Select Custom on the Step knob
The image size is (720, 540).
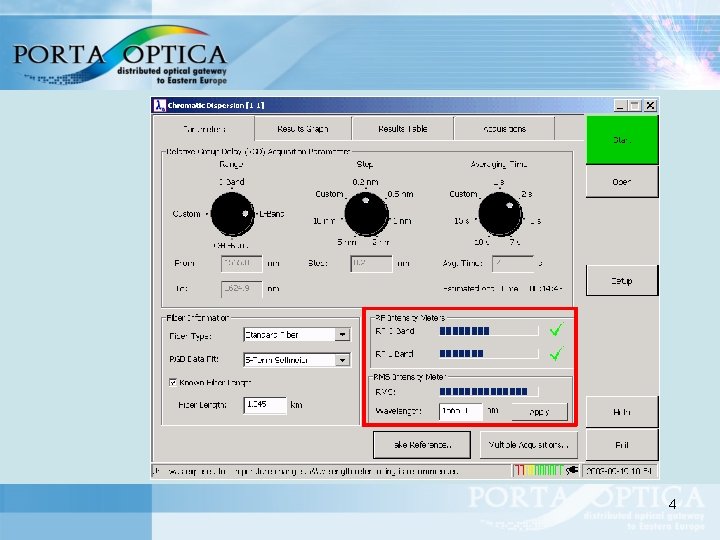click(329, 194)
